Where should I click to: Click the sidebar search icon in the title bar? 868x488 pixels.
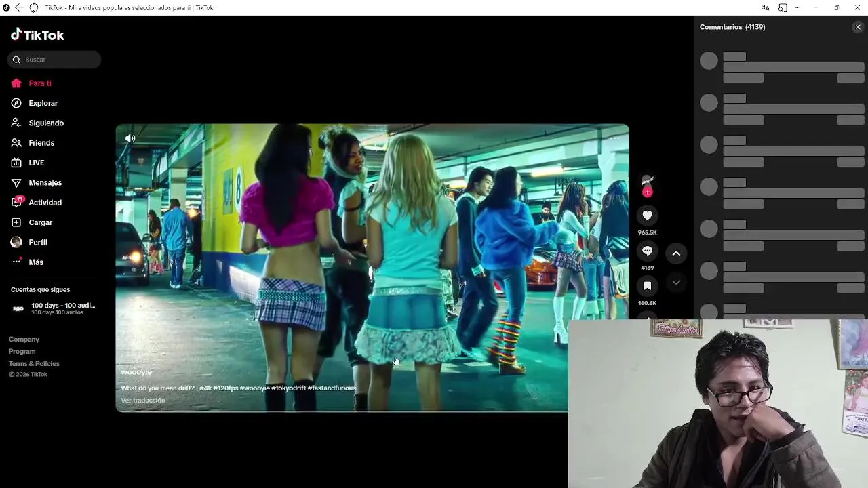point(783,7)
